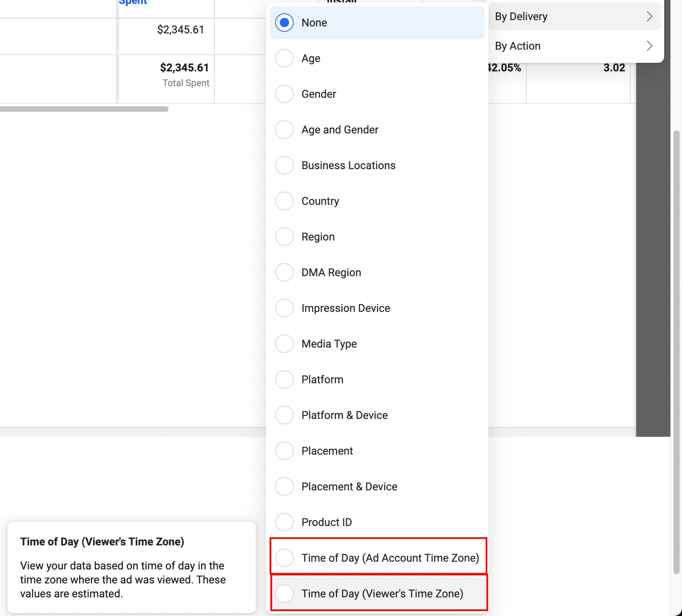
Task: Select the Product ID radio button
Action: pos(284,522)
